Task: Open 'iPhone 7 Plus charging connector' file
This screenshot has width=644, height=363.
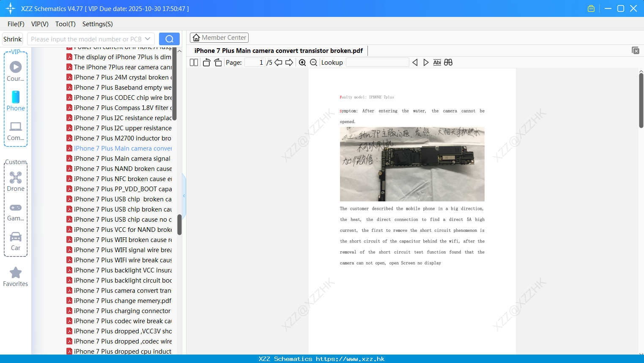Action: 122,311
